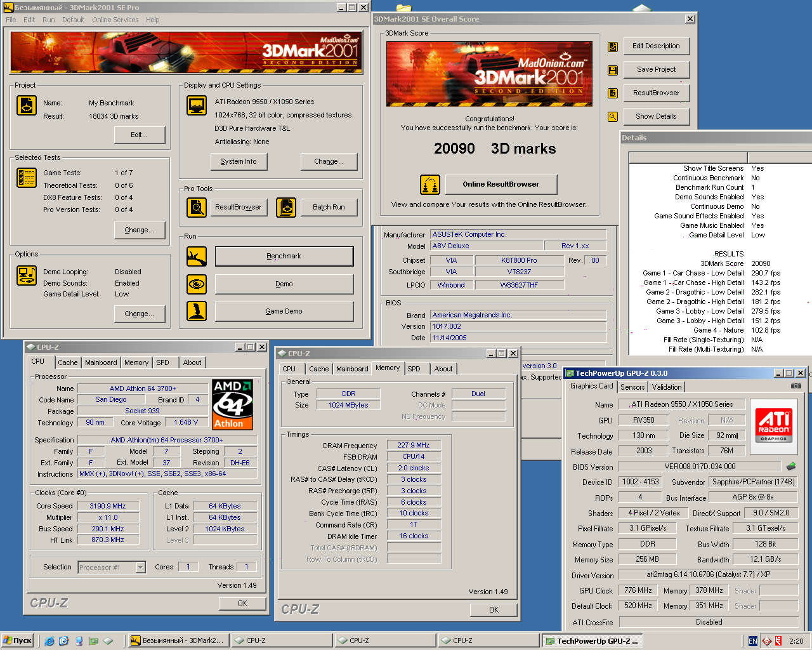Click the Internet Explorer quick launch icon
Screen dimensions: 812x650
point(49,641)
